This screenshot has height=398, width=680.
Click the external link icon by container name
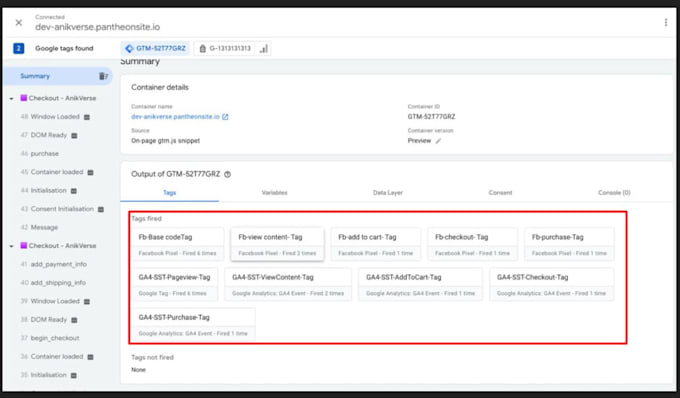pyautogui.click(x=225, y=117)
